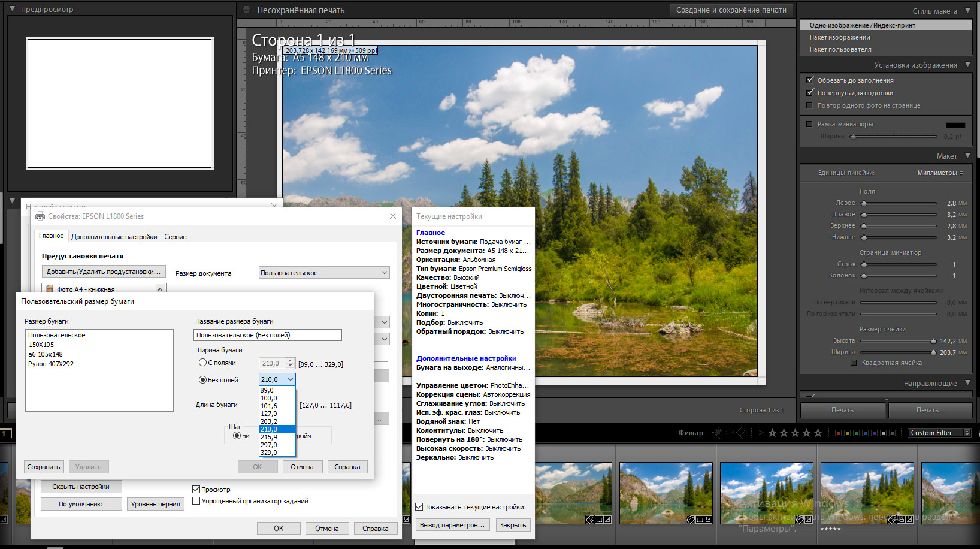Choose 297,0 from width list
This screenshot has height=549, width=980.
(277, 445)
